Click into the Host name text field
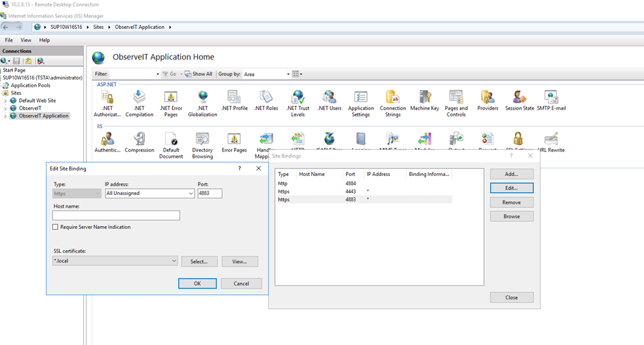This screenshot has width=644, height=345. pyautogui.click(x=116, y=215)
